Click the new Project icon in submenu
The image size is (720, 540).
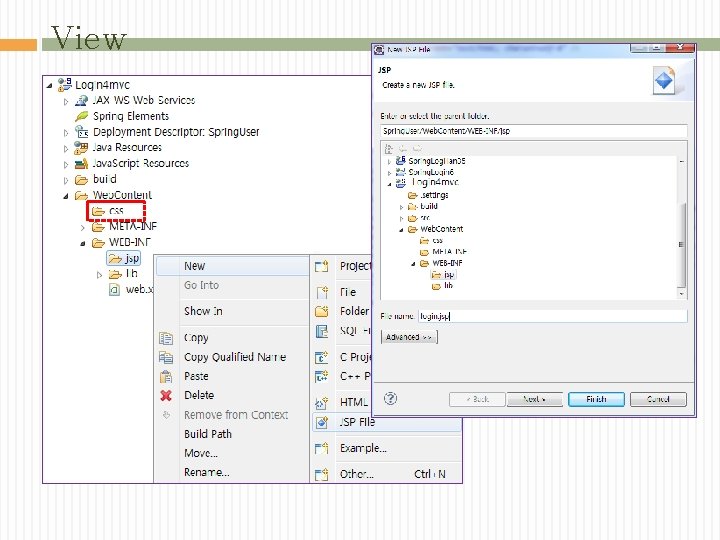[322, 266]
